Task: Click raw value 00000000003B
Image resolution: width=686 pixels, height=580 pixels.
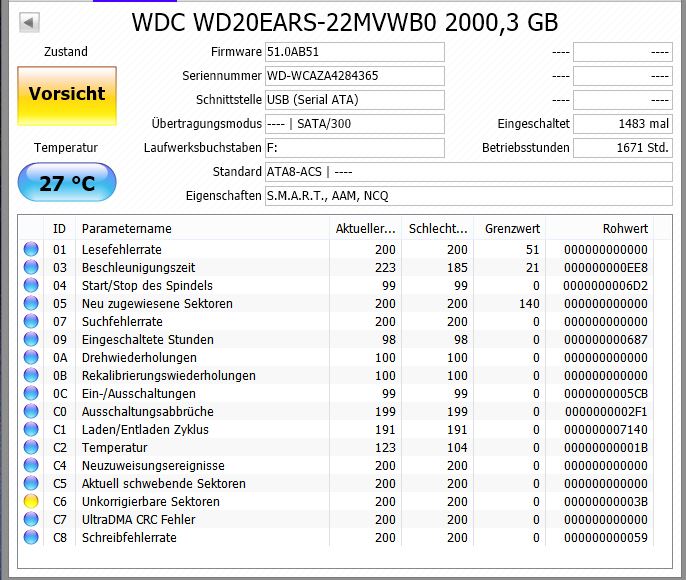Action: click(606, 502)
